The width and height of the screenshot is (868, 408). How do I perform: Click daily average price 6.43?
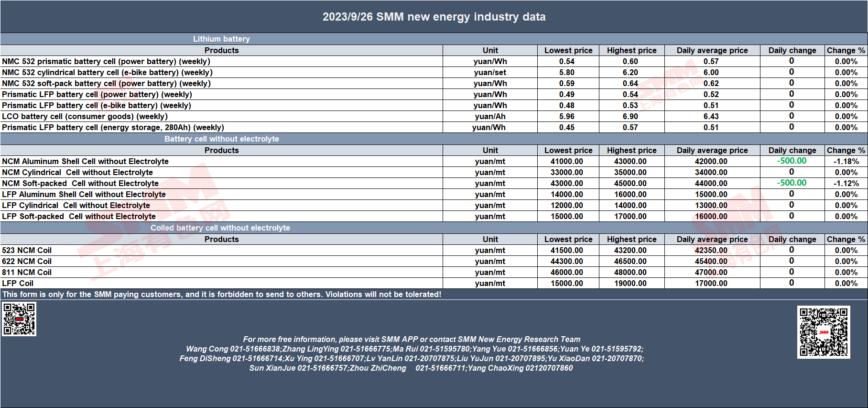(711, 116)
